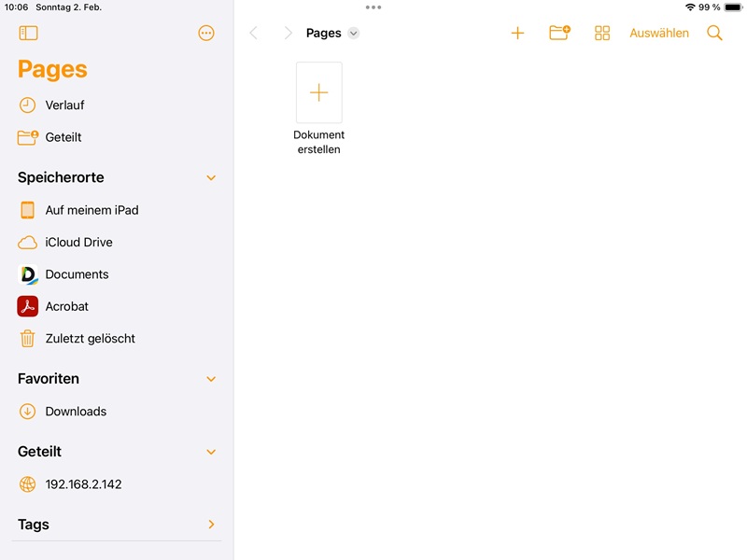
Task: Click the iCloud Drive cloud icon
Action: click(28, 243)
